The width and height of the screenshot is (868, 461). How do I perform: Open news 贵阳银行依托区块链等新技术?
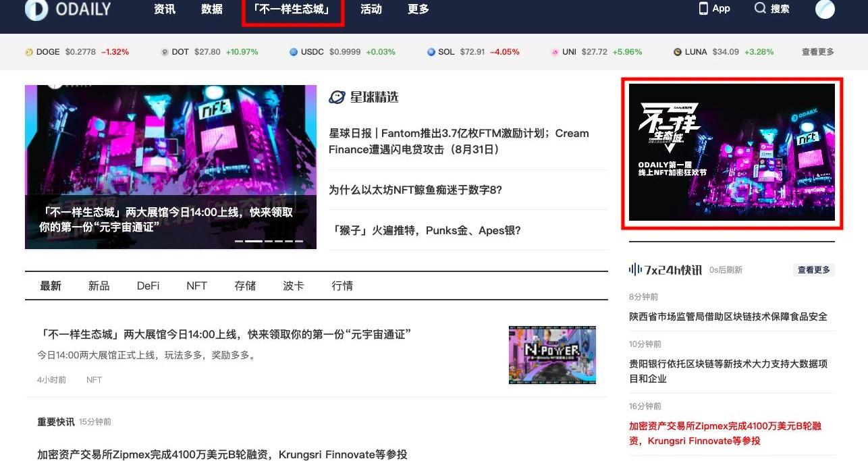(728, 371)
